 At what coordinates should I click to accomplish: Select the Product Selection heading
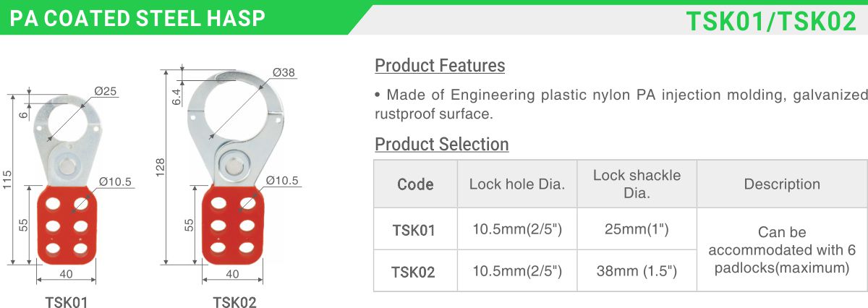[442, 144]
